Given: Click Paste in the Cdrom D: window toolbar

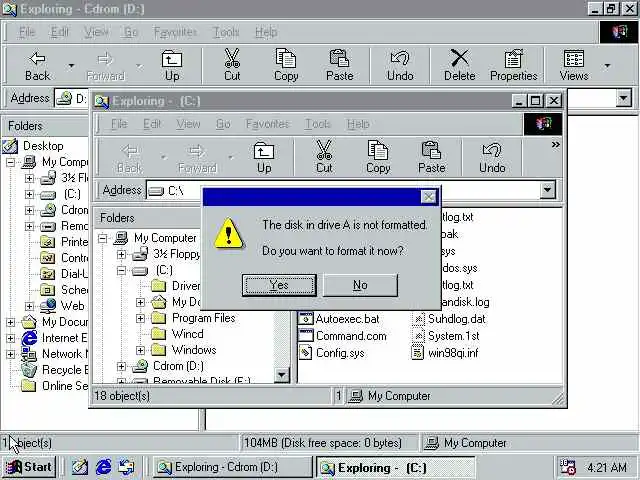Looking at the screenshot, I should click(340, 66).
